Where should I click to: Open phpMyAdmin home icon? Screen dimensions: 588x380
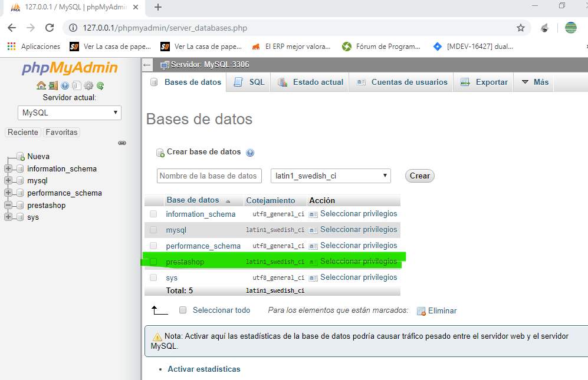click(41, 86)
